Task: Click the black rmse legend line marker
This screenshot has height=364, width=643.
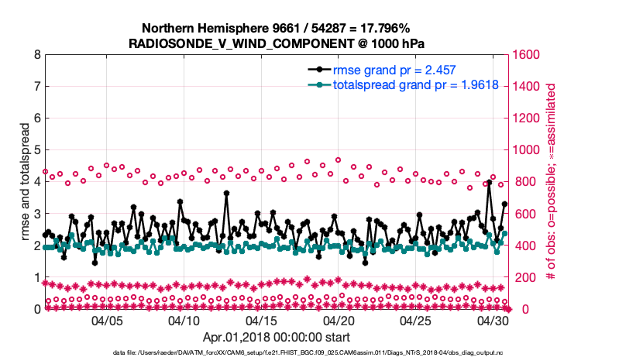Action: point(317,70)
